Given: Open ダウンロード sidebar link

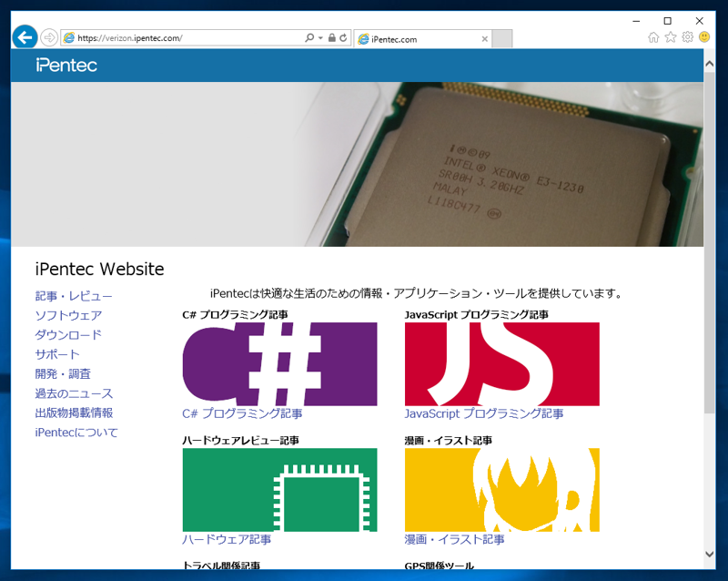Looking at the screenshot, I should tap(68, 335).
